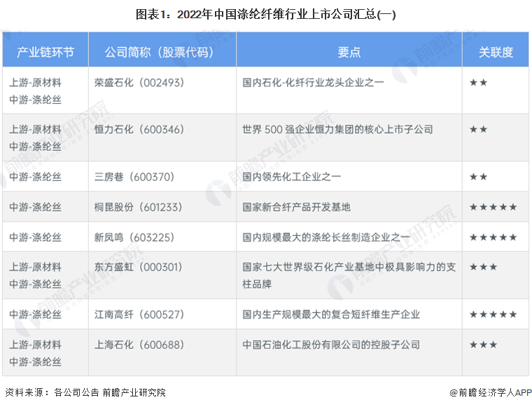Click the five-star rating in the 江南高纤 row
The height and width of the screenshot is (407, 532).
493,315
